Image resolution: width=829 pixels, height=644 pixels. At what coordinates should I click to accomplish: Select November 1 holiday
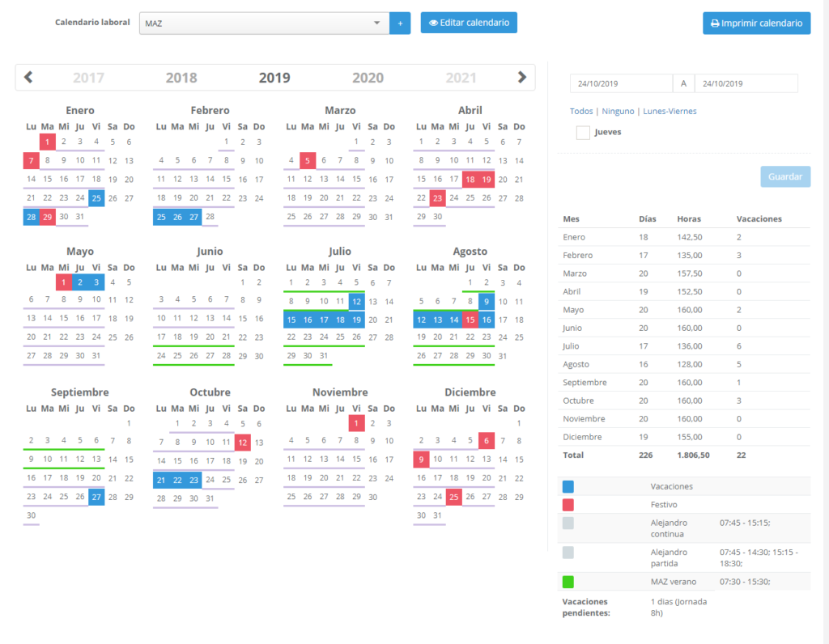click(x=357, y=423)
